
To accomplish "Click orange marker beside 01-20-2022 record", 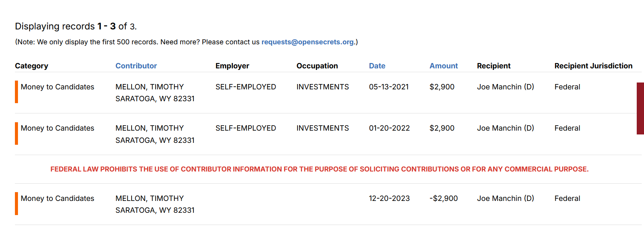I will tap(16, 133).
